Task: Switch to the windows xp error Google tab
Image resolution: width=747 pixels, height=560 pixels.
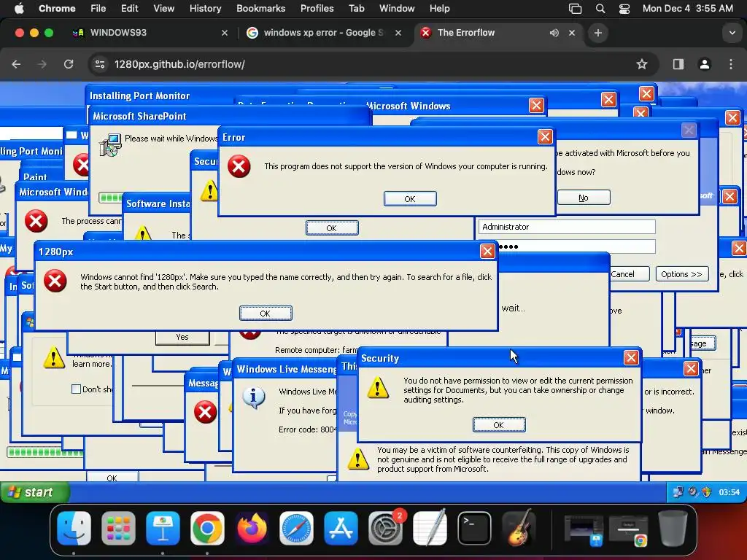Action: (x=324, y=32)
